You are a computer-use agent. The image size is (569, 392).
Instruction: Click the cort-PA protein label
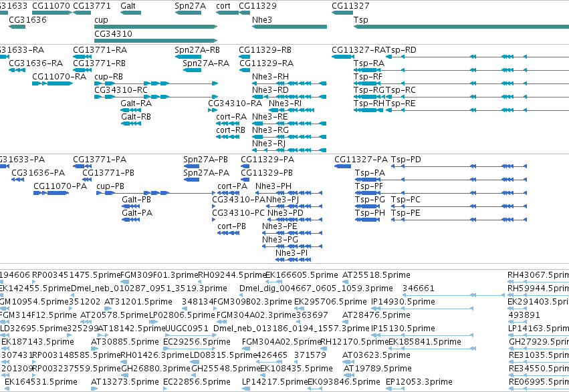pyautogui.click(x=232, y=186)
